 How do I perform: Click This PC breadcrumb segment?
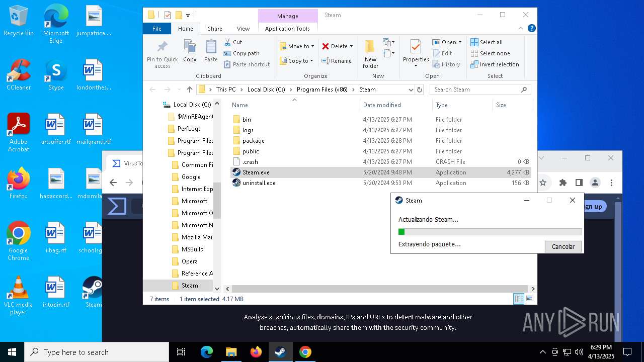[x=226, y=89]
